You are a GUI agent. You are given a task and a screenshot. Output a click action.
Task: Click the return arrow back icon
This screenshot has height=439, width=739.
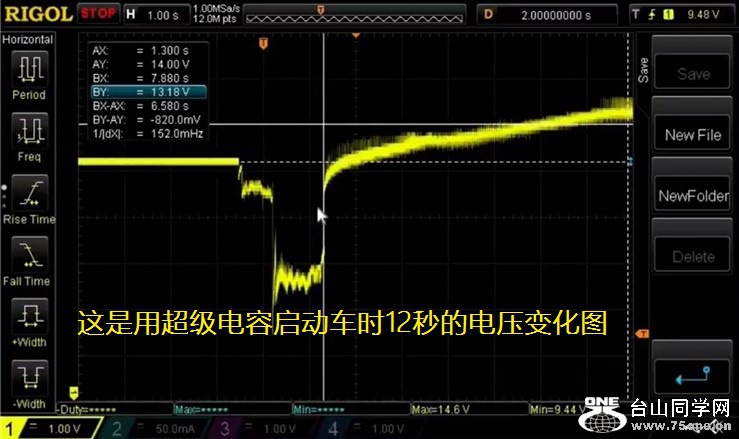(692, 379)
